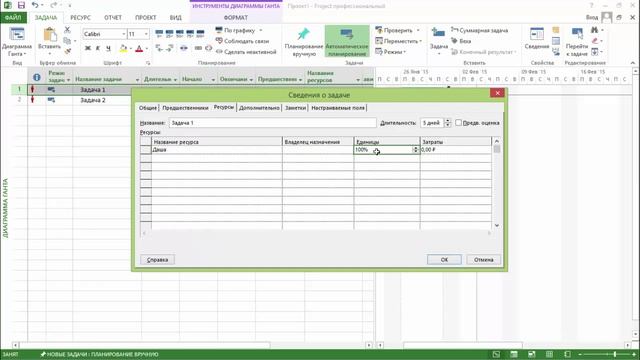Toggle bold formatting (Ж)
This screenshot has height=360, width=640.
pyautogui.click(x=87, y=49)
